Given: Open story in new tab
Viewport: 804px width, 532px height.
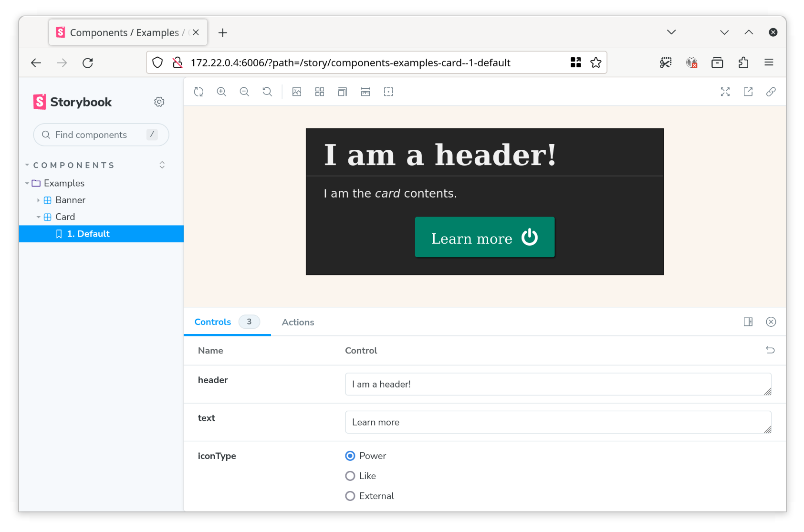Looking at the screenshot, I should 748,92.
